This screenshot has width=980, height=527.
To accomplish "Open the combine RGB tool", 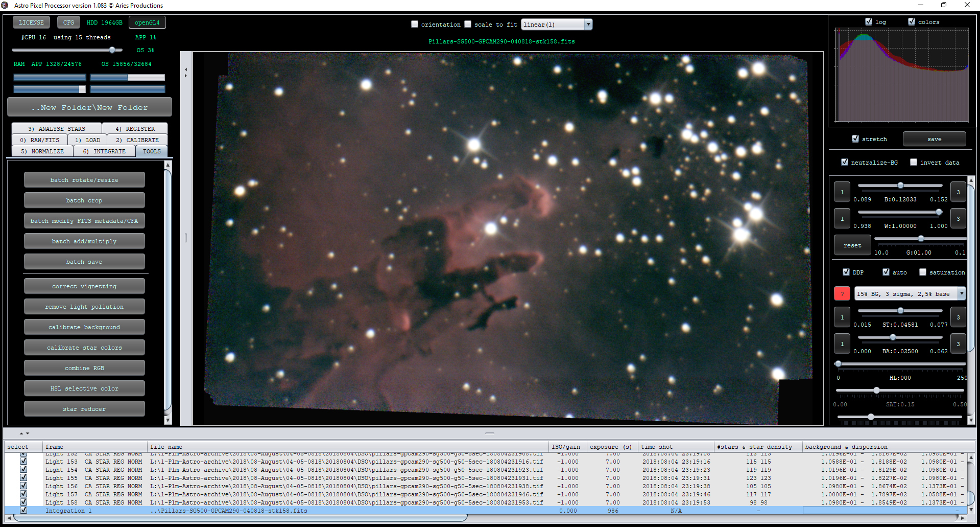I will pyautogui.click(x=84, y=368).
